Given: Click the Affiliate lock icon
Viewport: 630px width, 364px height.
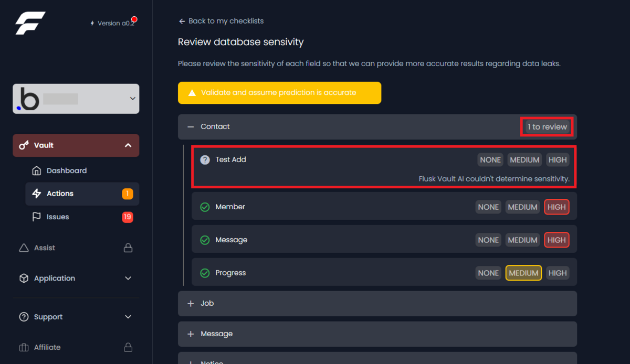Looking at the screenshot, I should click(x=128, y=347).
